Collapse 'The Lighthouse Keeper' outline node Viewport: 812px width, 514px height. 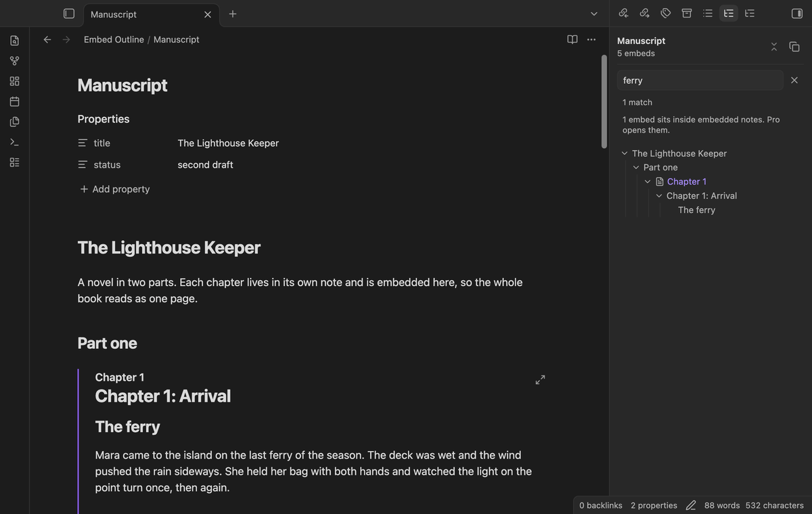pos(625,154)
